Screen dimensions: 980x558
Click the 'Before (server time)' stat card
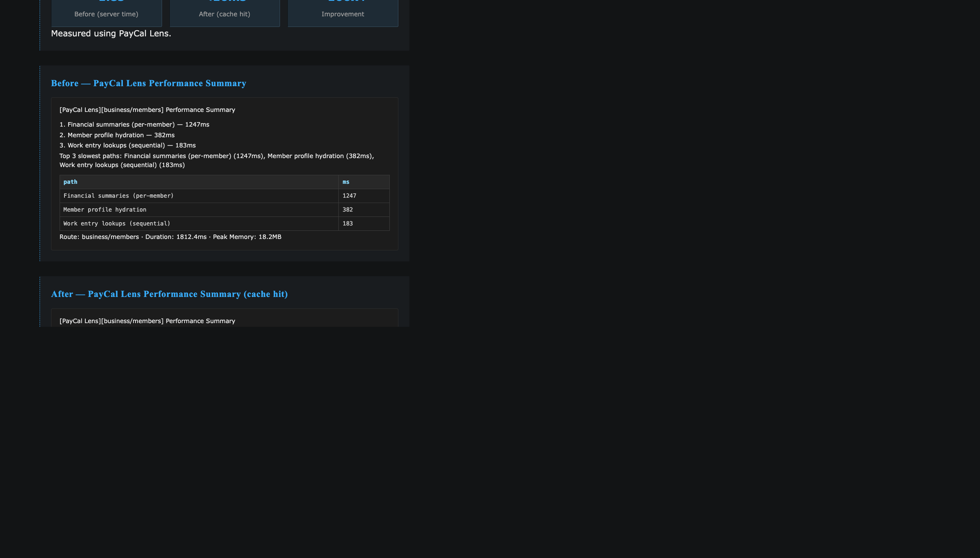point(107,13)
